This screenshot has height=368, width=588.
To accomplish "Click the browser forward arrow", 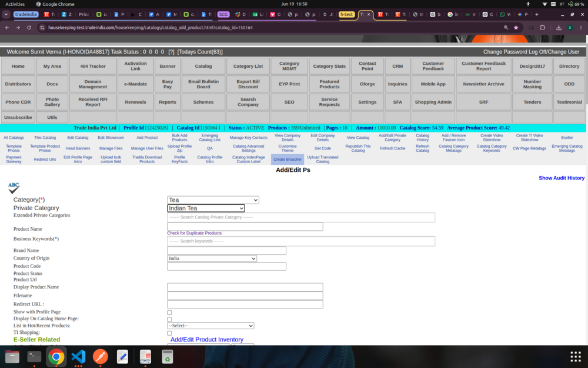I will (18, 28).
